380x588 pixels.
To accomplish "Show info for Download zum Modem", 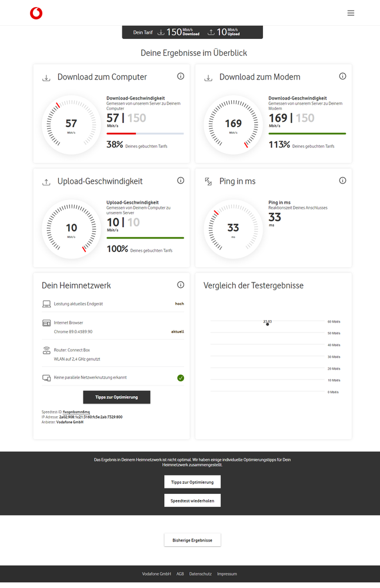I will click(342, 76).
